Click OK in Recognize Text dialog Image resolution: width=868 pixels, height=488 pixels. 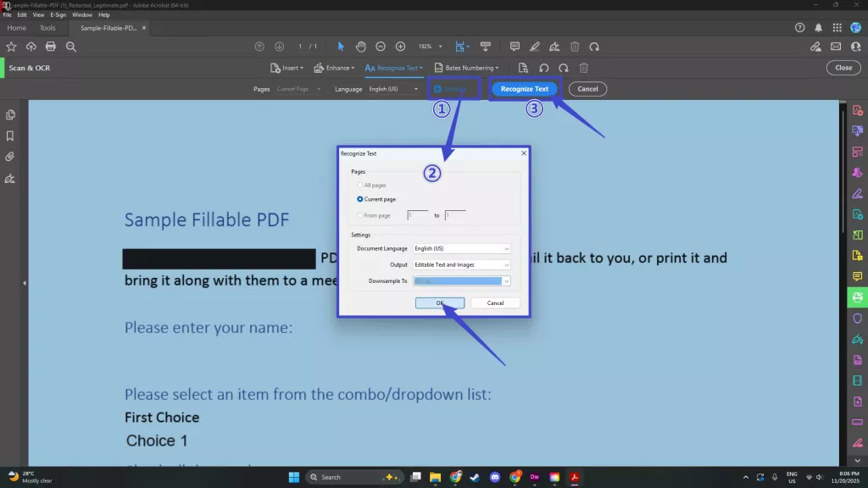point(440,303)
